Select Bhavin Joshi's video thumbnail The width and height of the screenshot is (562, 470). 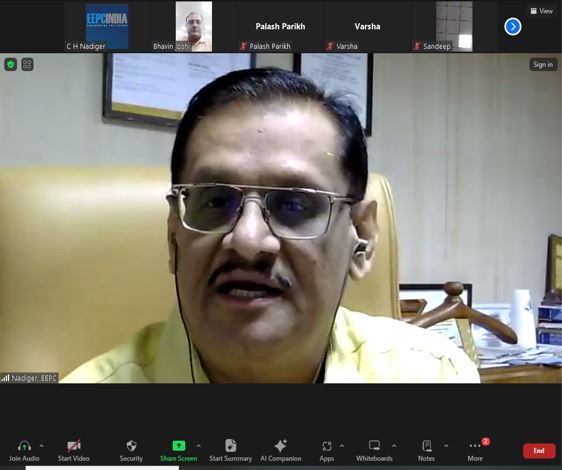point(194,27)
